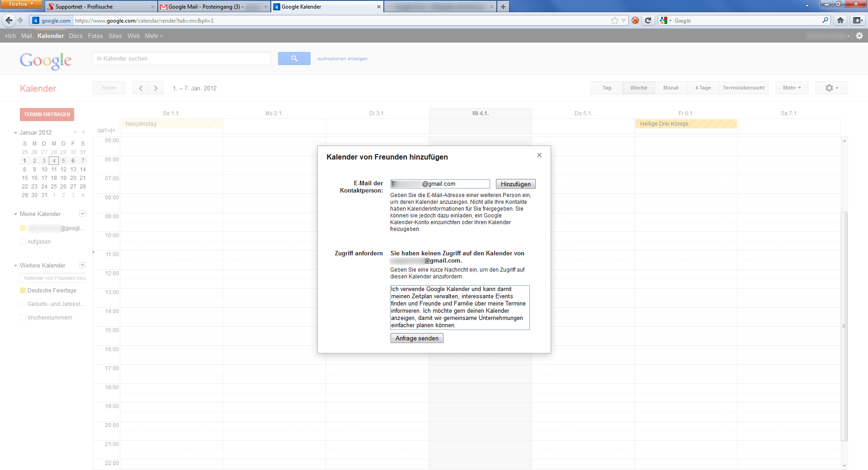868x470 pixels.
Task: Open the Mehr view dropdown
Action: click(791, 88)
